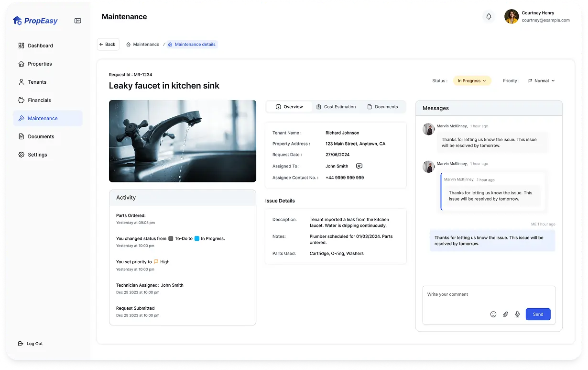The image size is (588, 370).
Task: Focus the Write your comment field
Action: coord(488,295)
